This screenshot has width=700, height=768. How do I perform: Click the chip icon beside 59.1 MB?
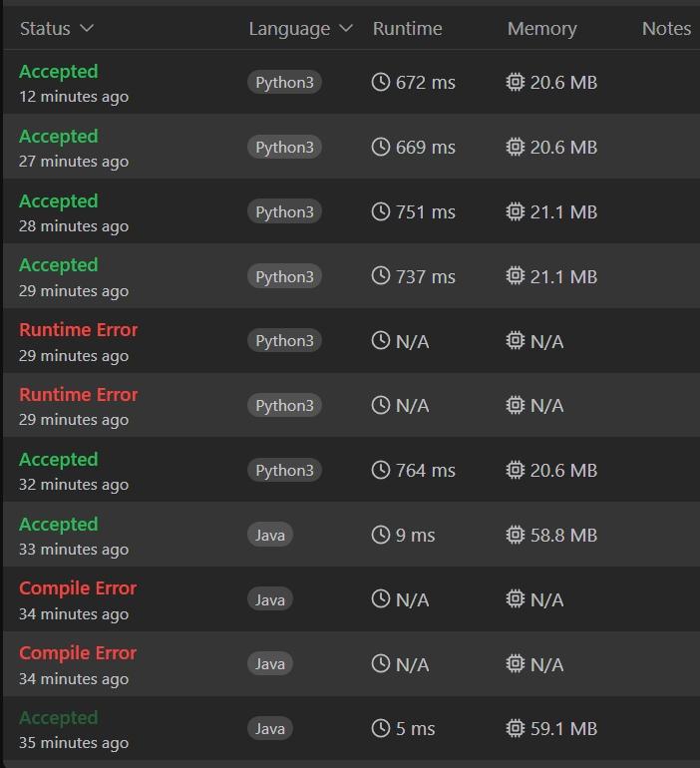coord(515,729)
